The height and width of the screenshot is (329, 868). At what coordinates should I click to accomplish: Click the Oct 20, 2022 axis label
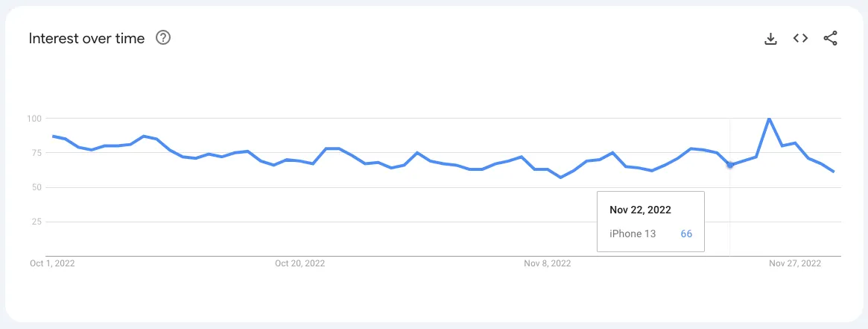point(300,263)
